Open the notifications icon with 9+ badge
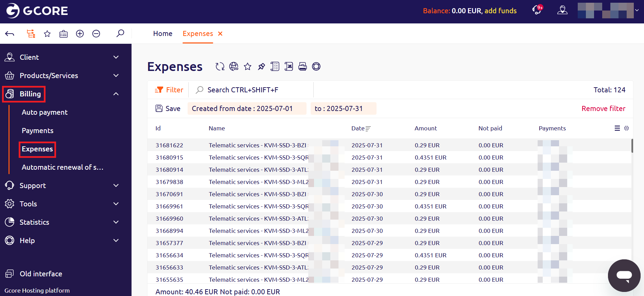 [x=537, y=10]
